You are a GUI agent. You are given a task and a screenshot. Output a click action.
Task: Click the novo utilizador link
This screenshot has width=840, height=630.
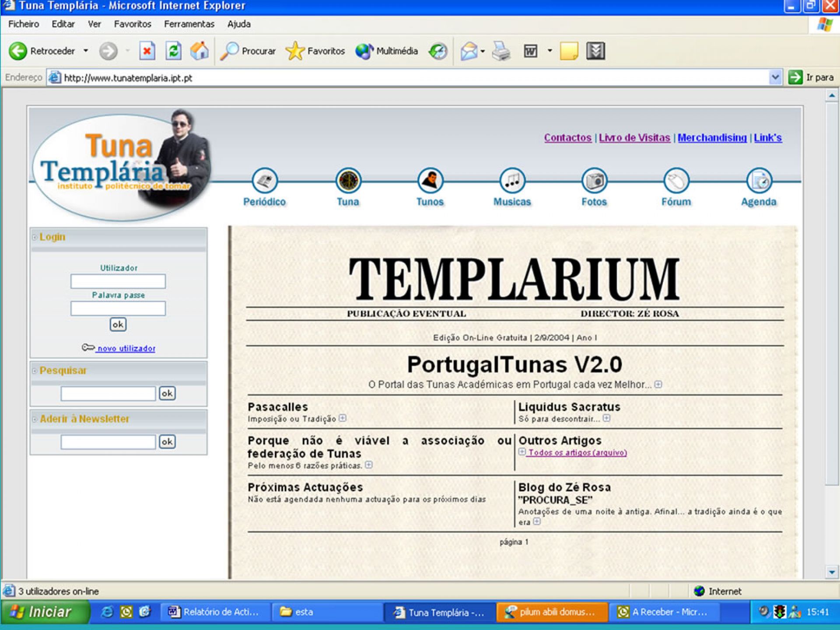tap(126, 349)
